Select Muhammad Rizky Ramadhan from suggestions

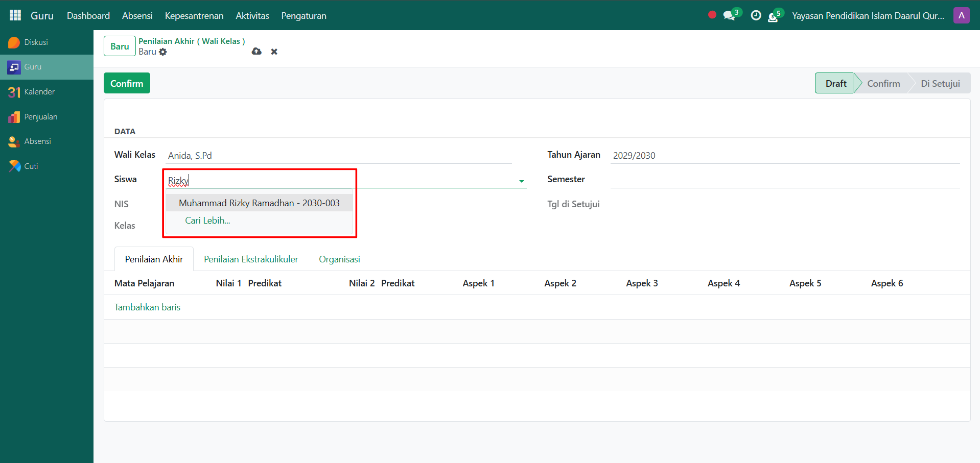click(x=259, y=203)
